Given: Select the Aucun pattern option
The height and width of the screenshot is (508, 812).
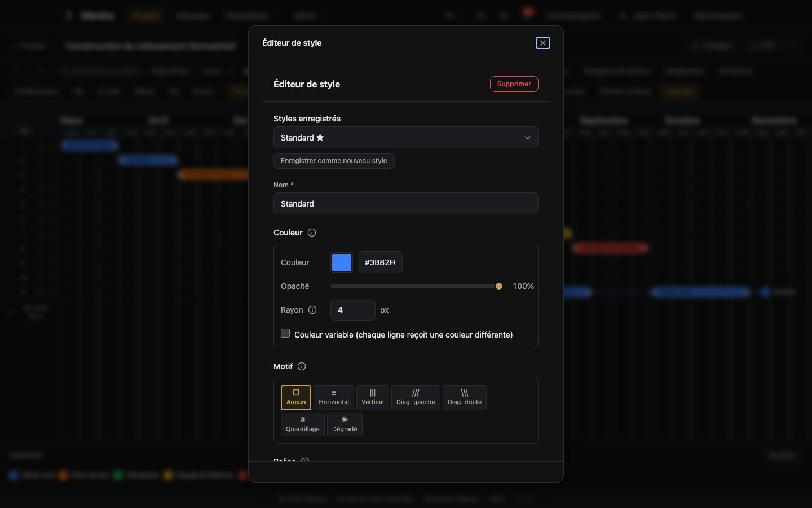Looking at the screenshot, I should [296, 397].
